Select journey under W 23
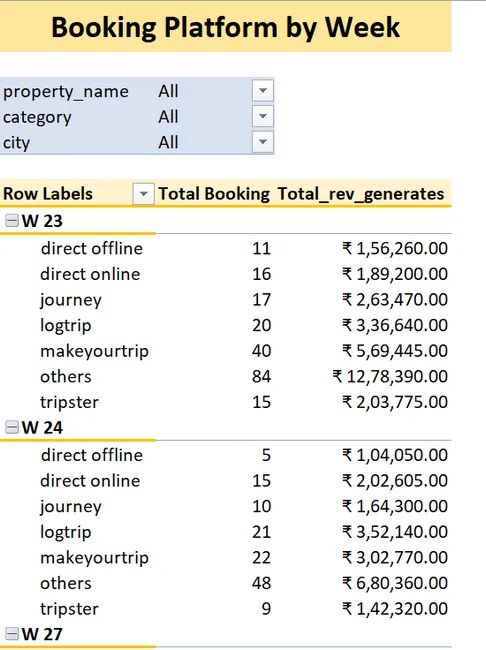 [x=70, y=301]
